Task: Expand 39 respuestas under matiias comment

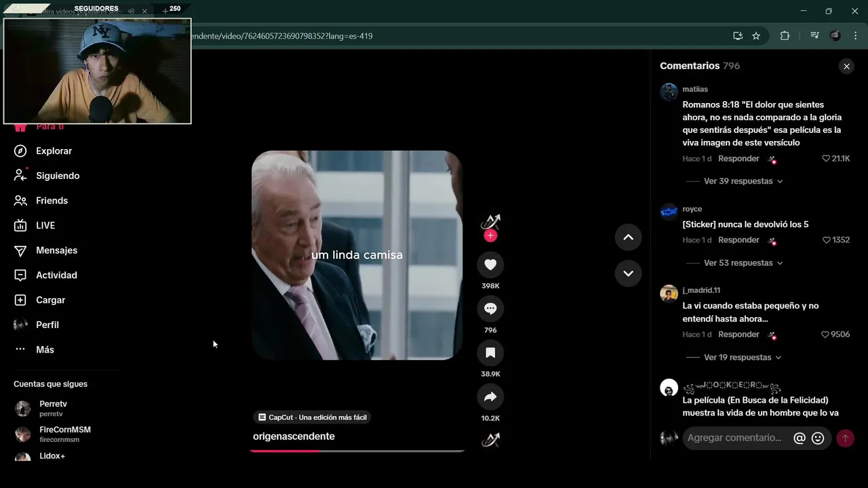Action: pyautogui.click(x=743, y=182)
